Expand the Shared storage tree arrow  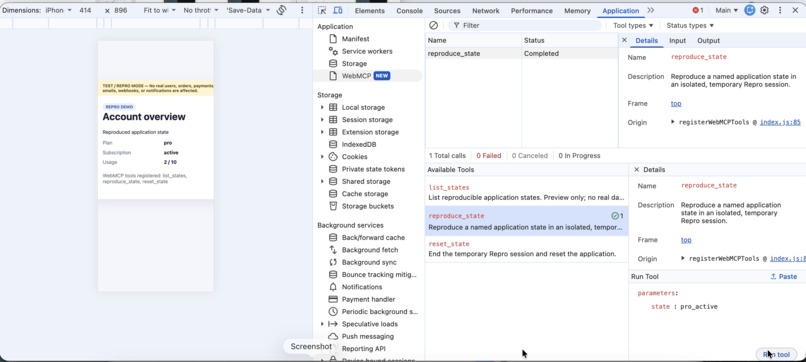click(322, 182)
